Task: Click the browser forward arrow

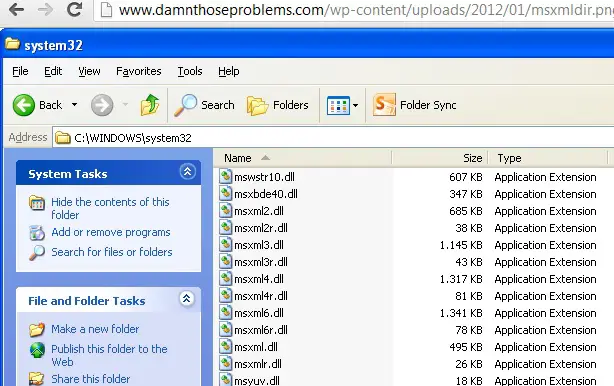Action: 45,9
